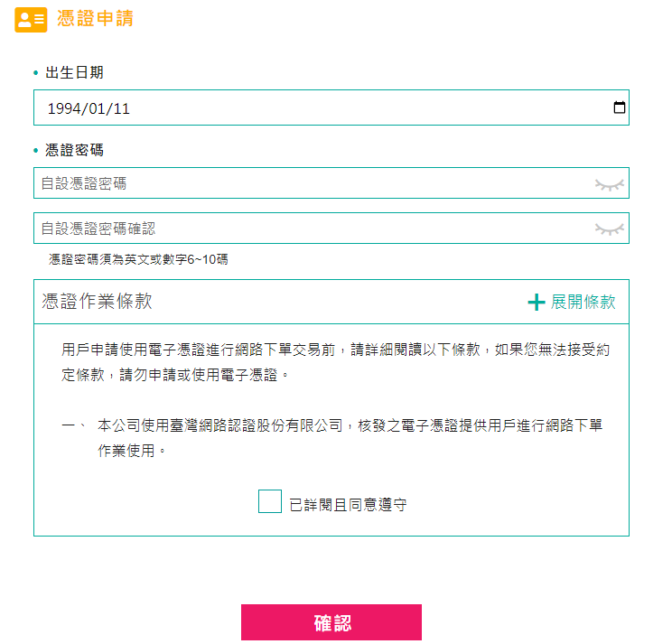Viewport: 672px width, 644px height.
Task: Focus the 自設憑證密碼確認 input field
Action: 331,228
